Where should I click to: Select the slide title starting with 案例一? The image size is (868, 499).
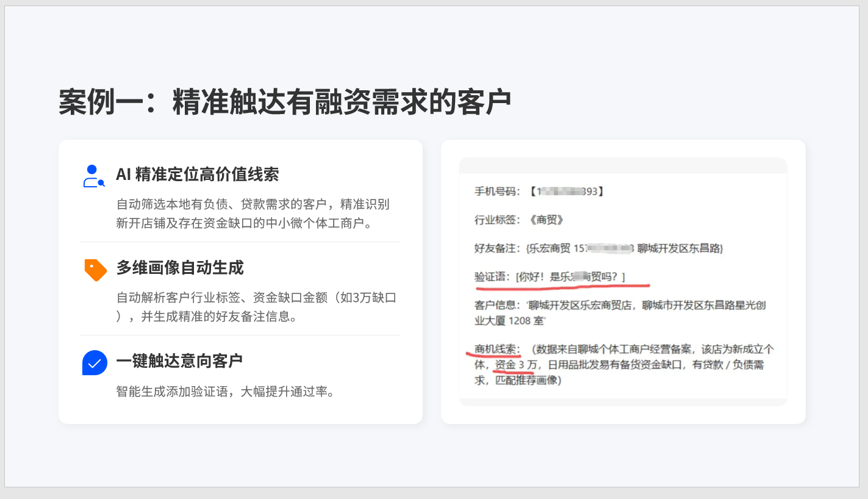pyautogui.click(x=284, y=102)
